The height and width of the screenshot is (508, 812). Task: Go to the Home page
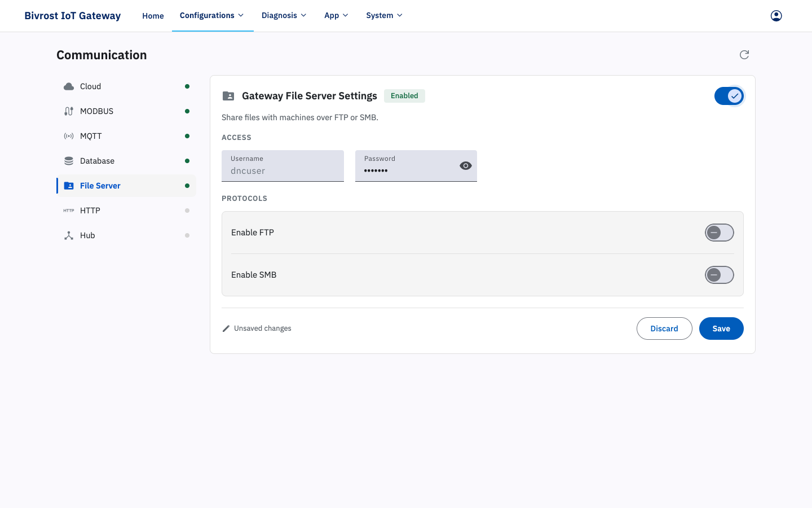[x=153, y=16]
